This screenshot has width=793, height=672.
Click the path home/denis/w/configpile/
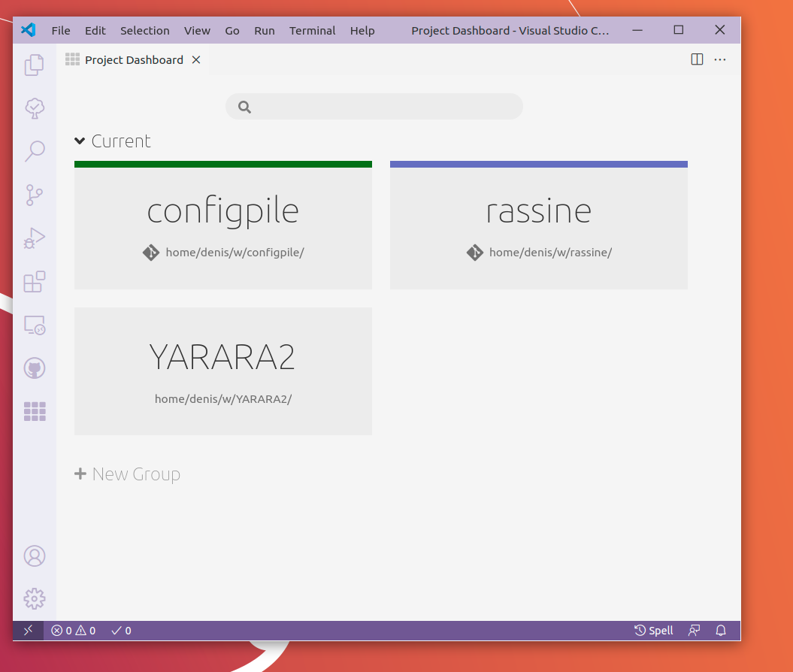click(x=235, y=253)
